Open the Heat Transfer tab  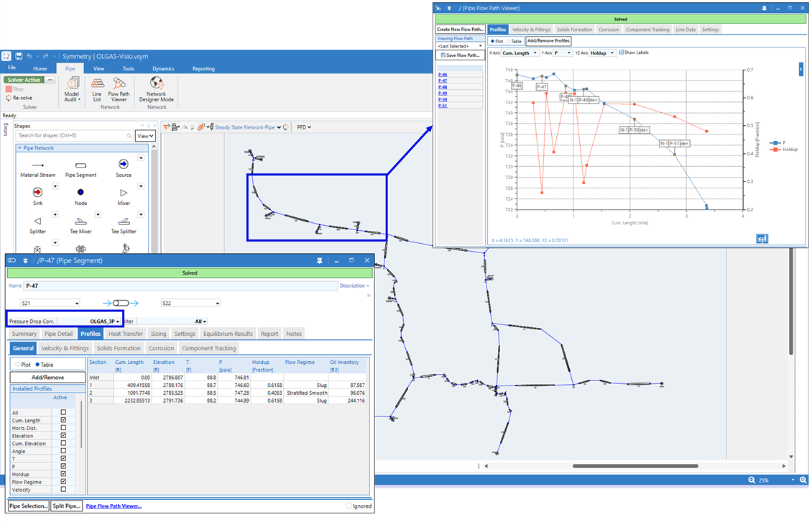(126, 334)
